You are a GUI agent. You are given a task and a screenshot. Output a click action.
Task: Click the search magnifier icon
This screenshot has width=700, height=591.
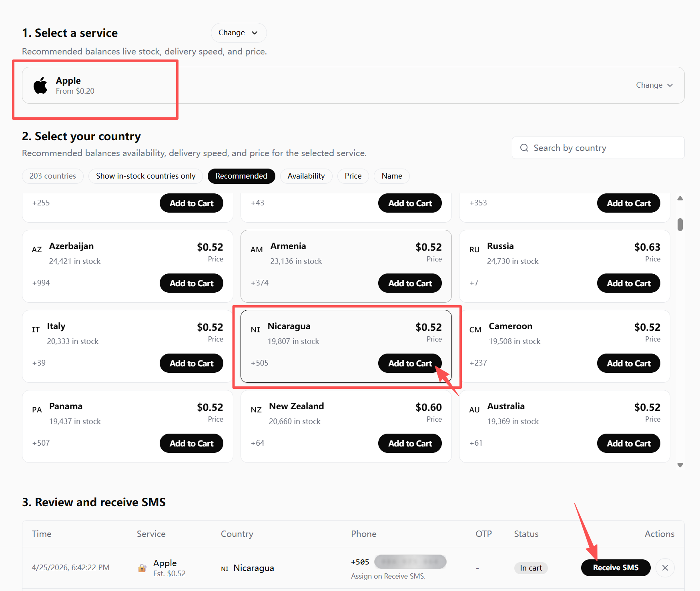click(524, 148)
